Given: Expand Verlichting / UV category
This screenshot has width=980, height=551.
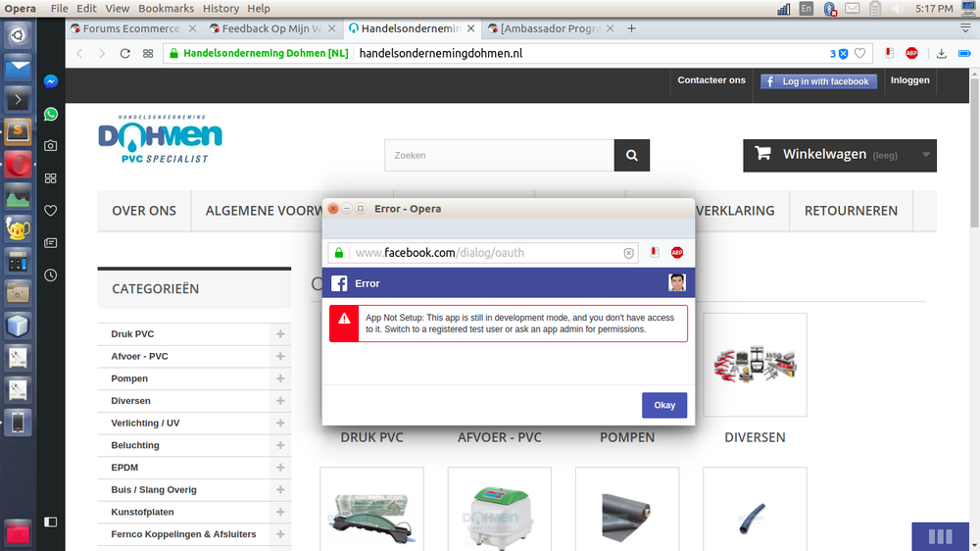Looking at the screenshot, I should coord(280,423).
